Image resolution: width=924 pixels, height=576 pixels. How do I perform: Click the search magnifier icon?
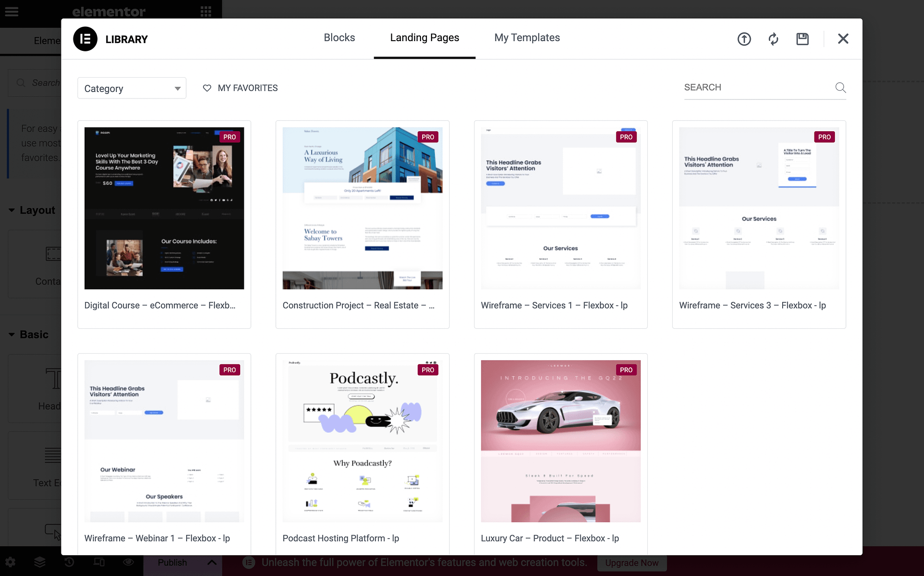click(x=841, y=87)
